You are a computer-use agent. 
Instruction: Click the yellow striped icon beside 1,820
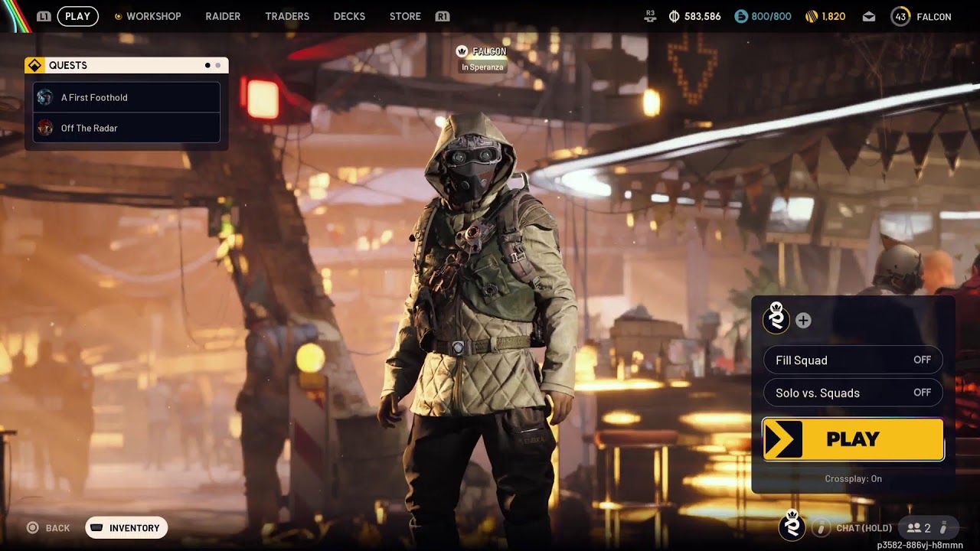(x=812, y=16)
